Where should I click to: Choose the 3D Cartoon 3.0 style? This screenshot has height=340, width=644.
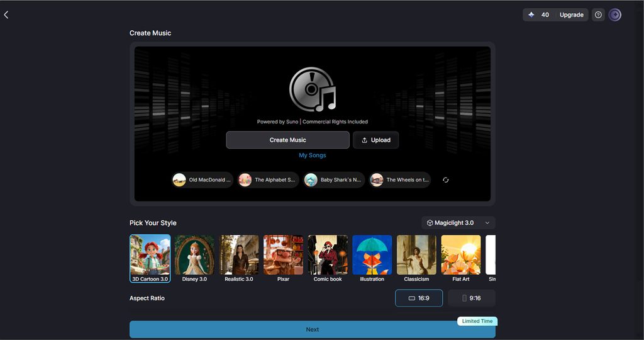150,259
